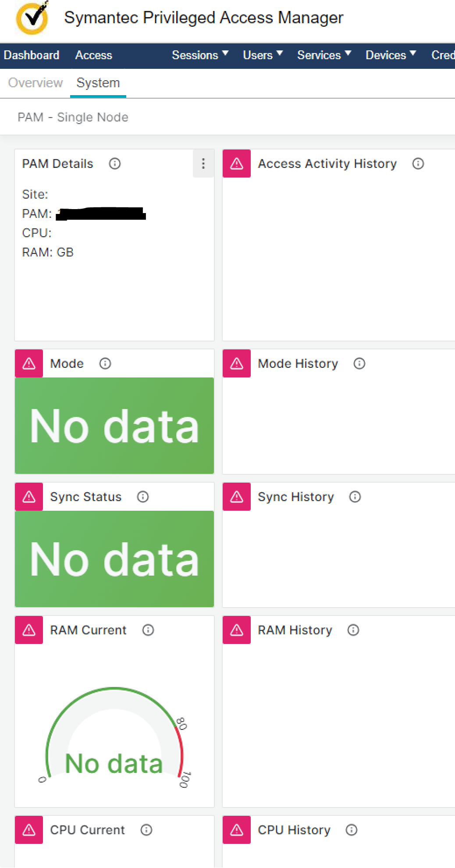
Task: Click the Access Activity History warning icon
Action: point(237,164)
